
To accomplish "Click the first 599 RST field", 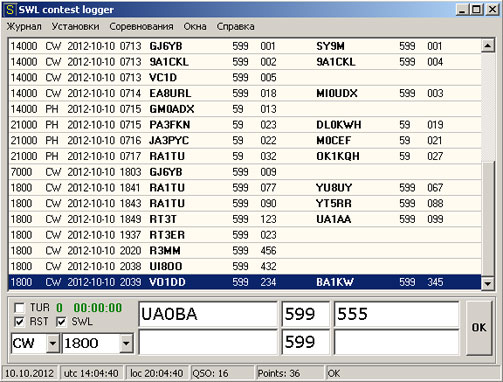I will 306,314.
